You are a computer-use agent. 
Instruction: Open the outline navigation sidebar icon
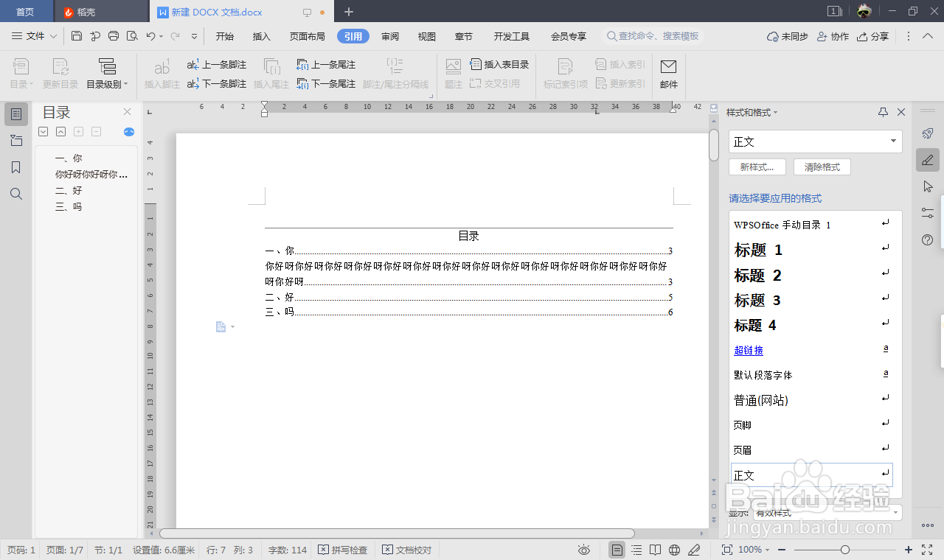tap(16, 114)
